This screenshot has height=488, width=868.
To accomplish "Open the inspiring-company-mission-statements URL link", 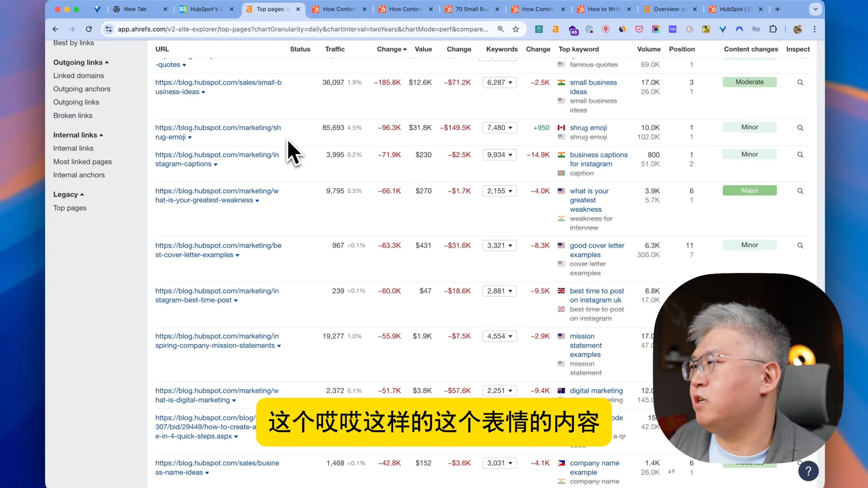I will coord(217,341).
